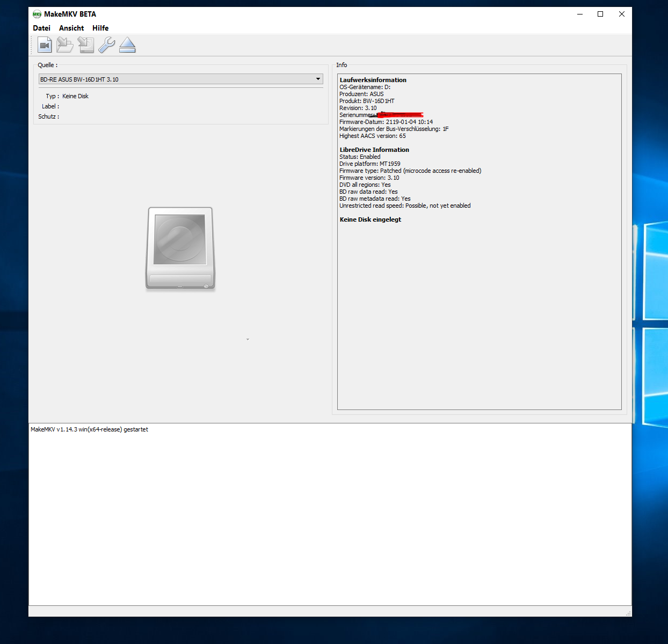Click the folder with arrow toolbar icon
668x644 pixels.
tap(65, 45)
